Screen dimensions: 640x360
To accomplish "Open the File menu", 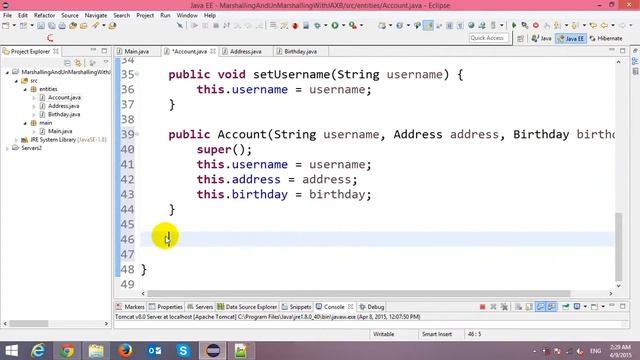I will (x=7, y=16).
